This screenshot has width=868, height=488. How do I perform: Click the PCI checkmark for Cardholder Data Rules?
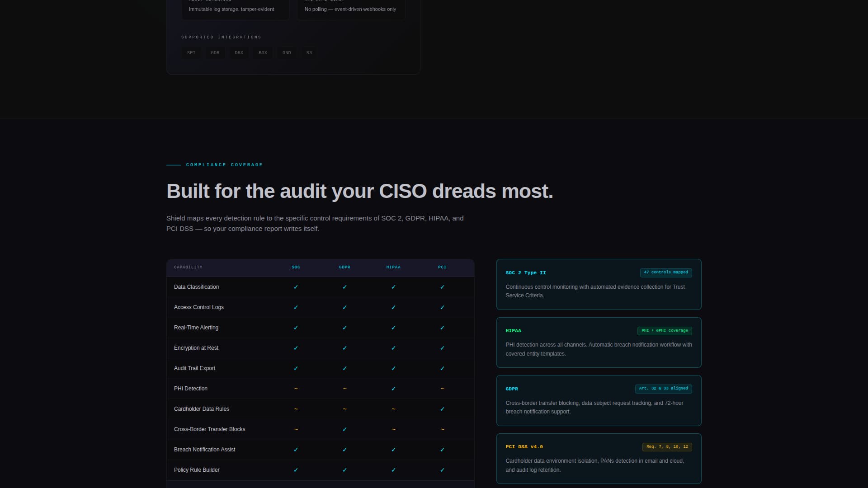coord(442,409)
